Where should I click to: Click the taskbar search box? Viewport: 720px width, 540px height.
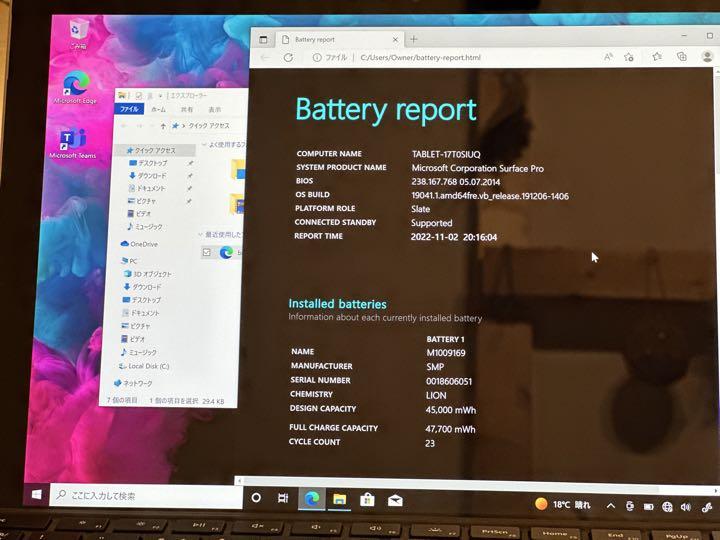pos(146,495)
